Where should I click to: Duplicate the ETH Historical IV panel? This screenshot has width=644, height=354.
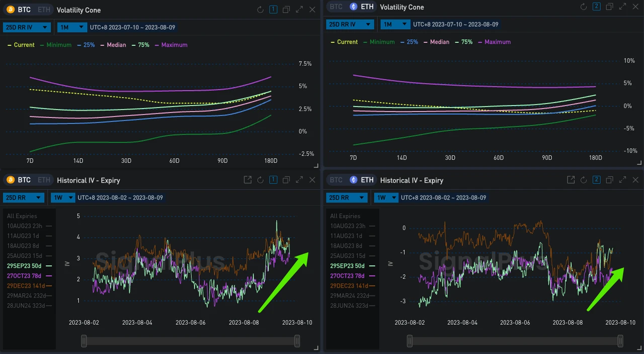[610, 180]
